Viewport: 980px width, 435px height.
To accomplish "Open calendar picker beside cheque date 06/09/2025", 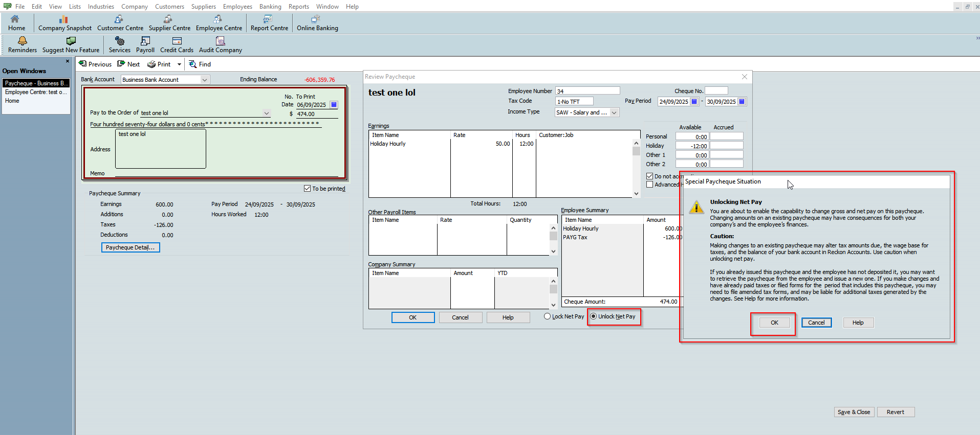I will click(x=334, y=105).
